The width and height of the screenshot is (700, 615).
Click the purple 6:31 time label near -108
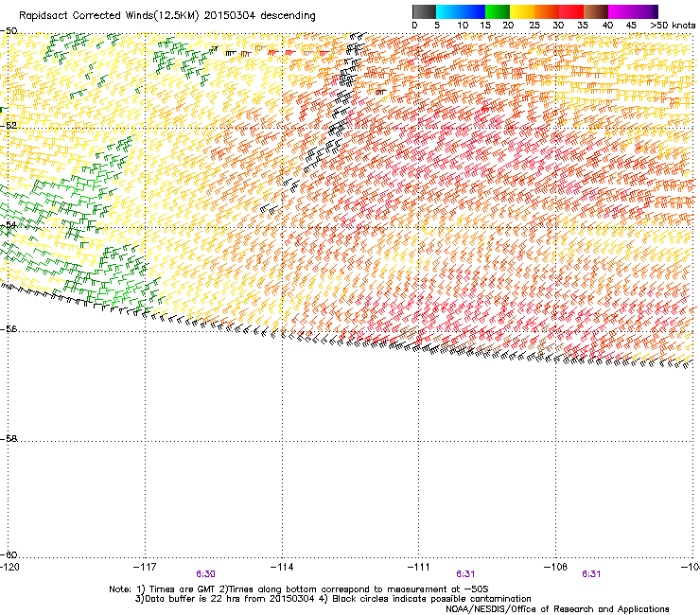(x=591, y=574)
